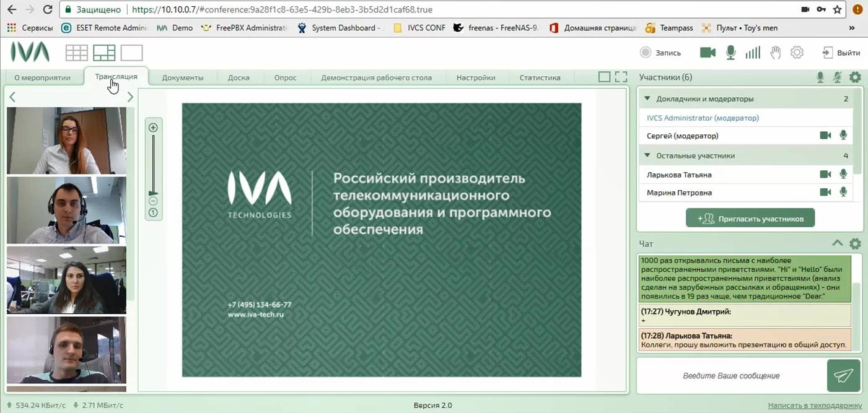Toggle your microphone in the top toolbar
Screen dimensions: 868x413
(731, 53)
